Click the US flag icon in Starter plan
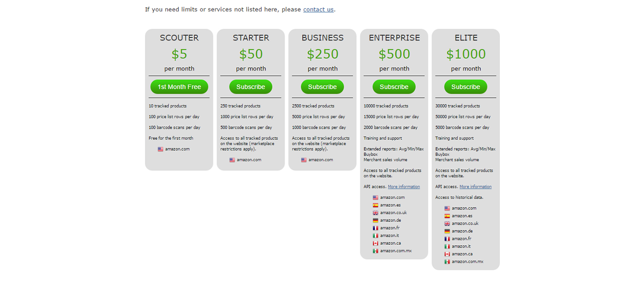 coord(232,160)
